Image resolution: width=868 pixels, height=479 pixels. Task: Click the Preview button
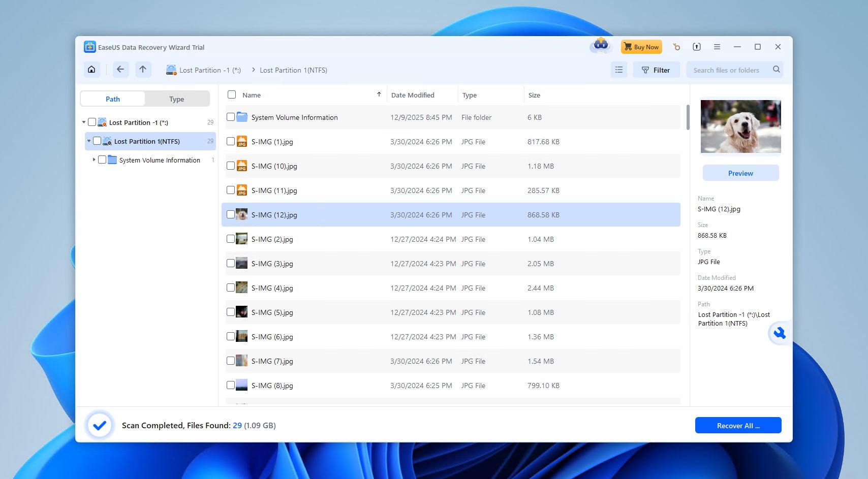click(740, 173)
